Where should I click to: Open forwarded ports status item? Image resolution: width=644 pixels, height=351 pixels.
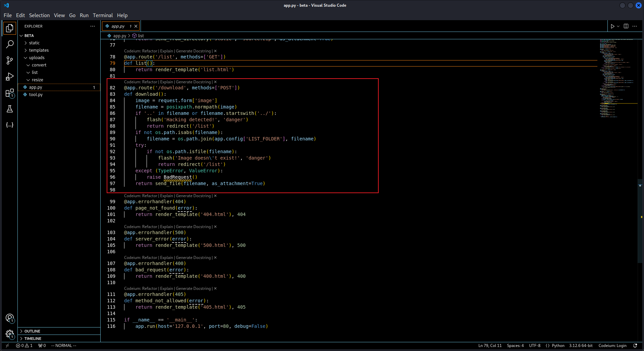42,346
